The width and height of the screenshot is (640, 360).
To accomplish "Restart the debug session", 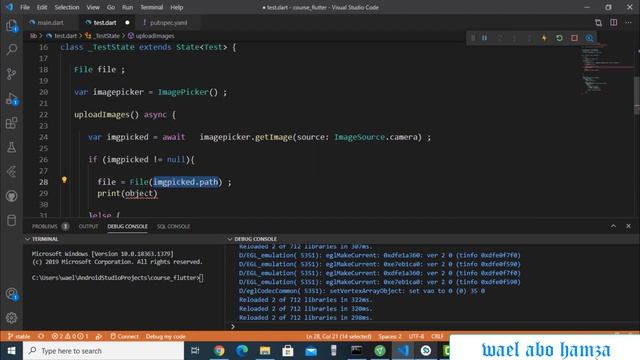I will click(559, 38).
